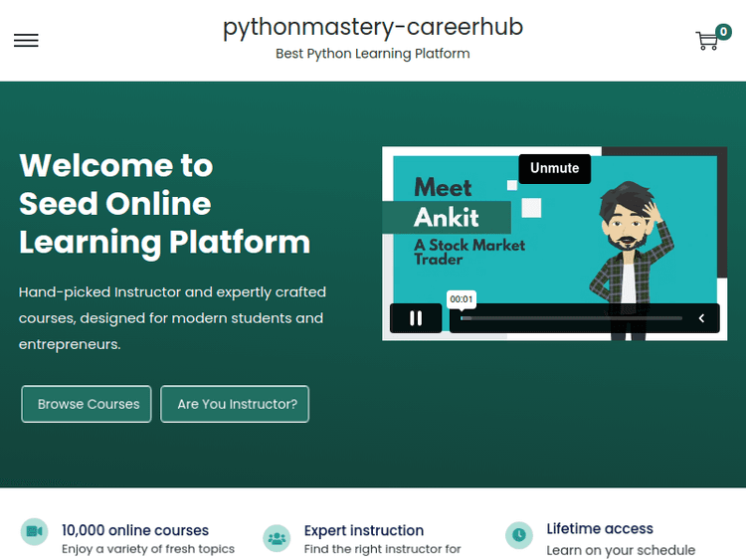746x560 pixels.
Task: Click the 00:01 video timestamp tooltip
Action: click(461, 299)
